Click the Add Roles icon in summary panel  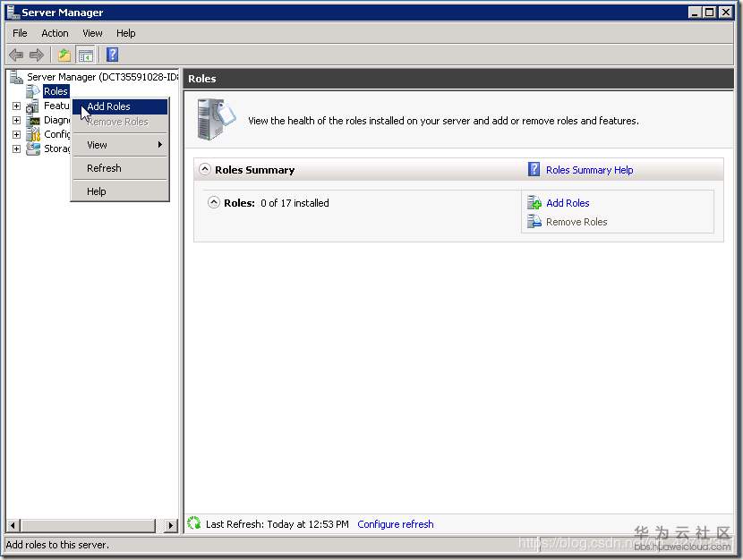point(534,202)
